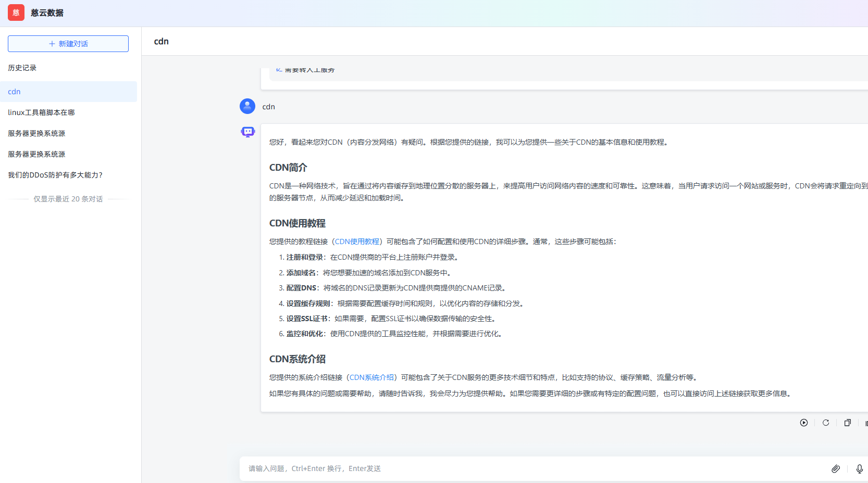Image resolution: width=868 pixels, height=483 pixels.
Task: Click the 仅显示最近 20 条对话 note
Action: [68, 199]
